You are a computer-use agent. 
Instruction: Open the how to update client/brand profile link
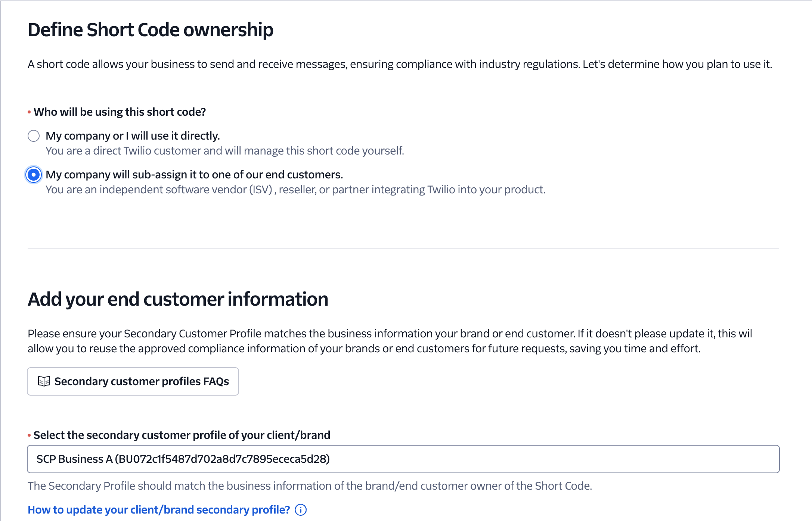[x=159, y=510]
